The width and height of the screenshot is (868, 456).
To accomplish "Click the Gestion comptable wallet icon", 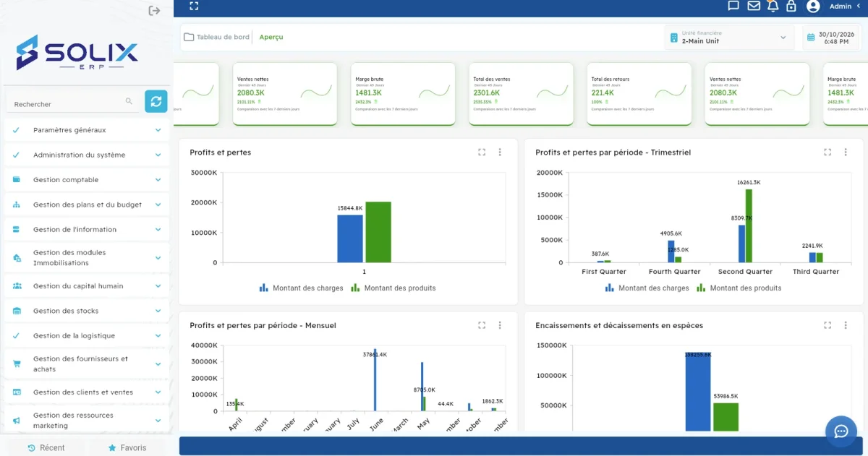I will (17, 180).
